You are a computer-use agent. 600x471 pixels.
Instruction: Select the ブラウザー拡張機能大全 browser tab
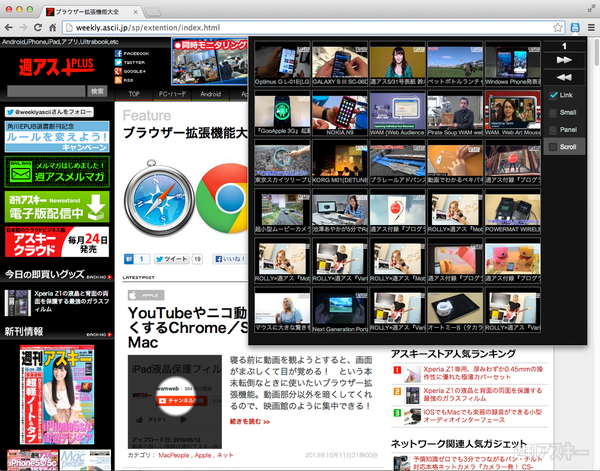pos(91,12)
